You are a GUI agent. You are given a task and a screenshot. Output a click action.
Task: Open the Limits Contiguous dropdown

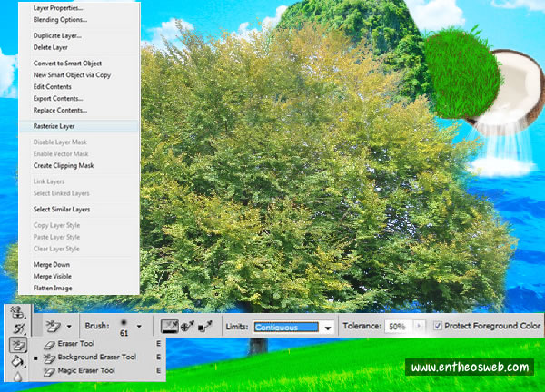point(328,327)
